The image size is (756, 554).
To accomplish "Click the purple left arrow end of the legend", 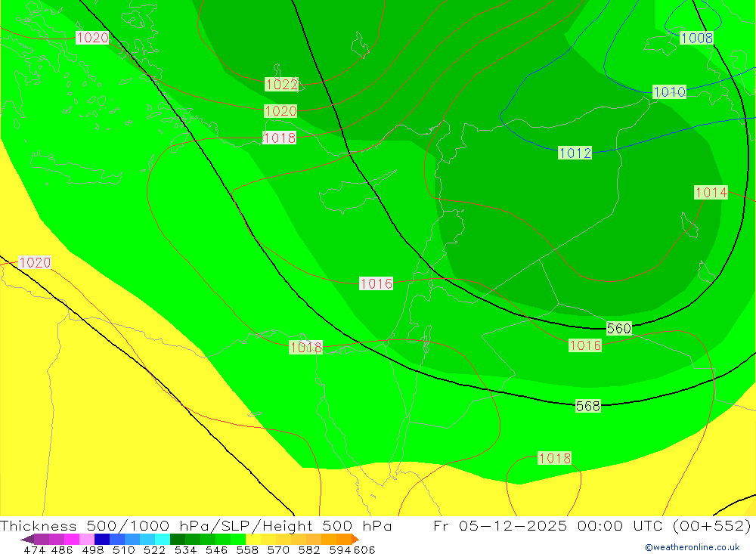I will tap(27, 539).
